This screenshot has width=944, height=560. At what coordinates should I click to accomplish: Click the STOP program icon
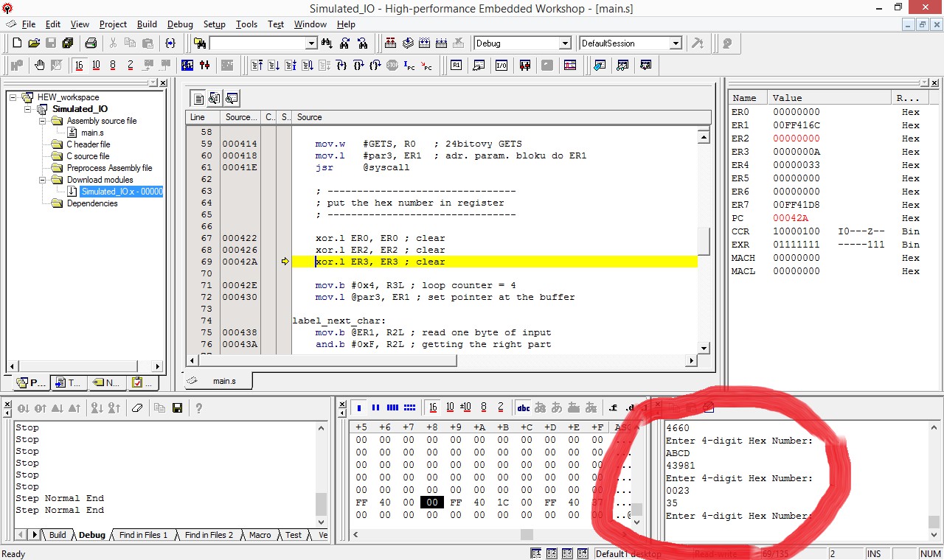(x=392, y=66)
